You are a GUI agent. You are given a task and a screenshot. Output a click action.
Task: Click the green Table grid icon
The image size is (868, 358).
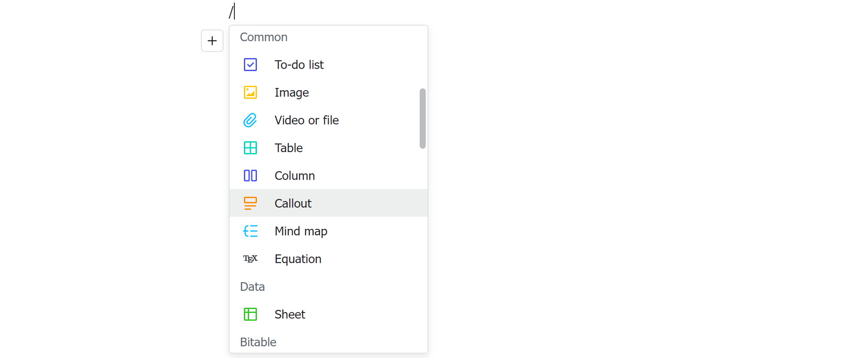(250, 148)
